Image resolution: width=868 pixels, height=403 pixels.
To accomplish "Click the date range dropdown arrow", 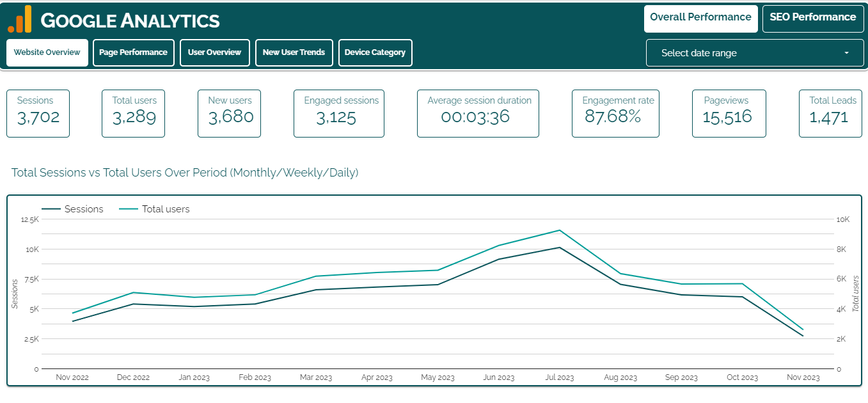I will coord(846,53).
